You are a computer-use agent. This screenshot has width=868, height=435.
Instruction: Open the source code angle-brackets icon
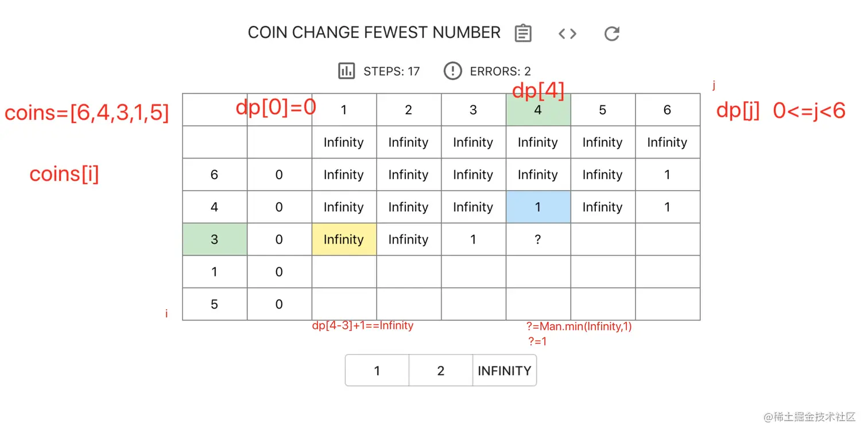[567, 33]
